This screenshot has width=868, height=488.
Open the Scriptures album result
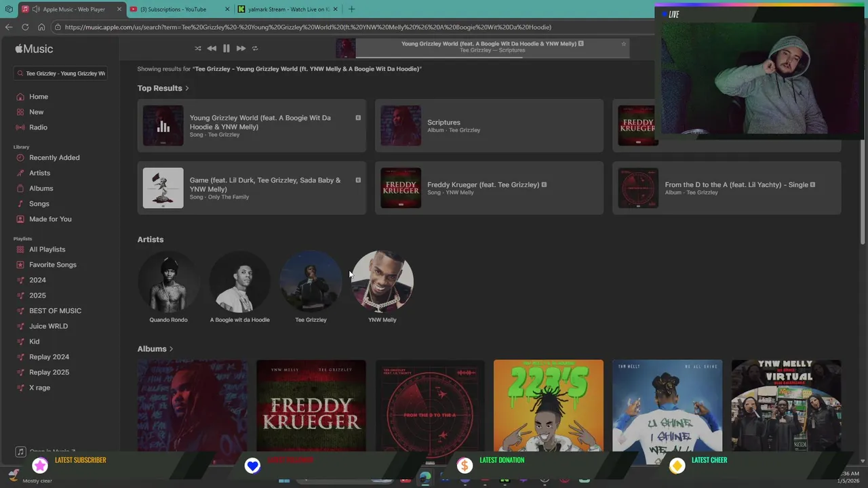(489, 125)
